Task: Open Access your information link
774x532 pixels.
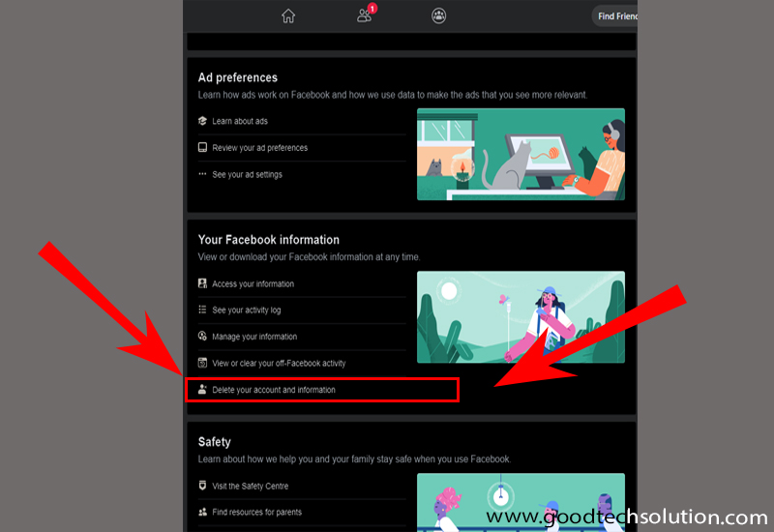Action: (x=253, y=283)
